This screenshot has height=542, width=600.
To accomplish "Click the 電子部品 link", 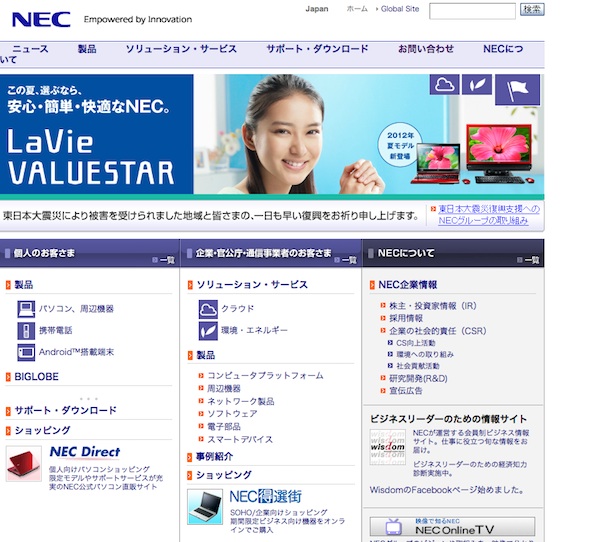I will (x=224, y=426).
